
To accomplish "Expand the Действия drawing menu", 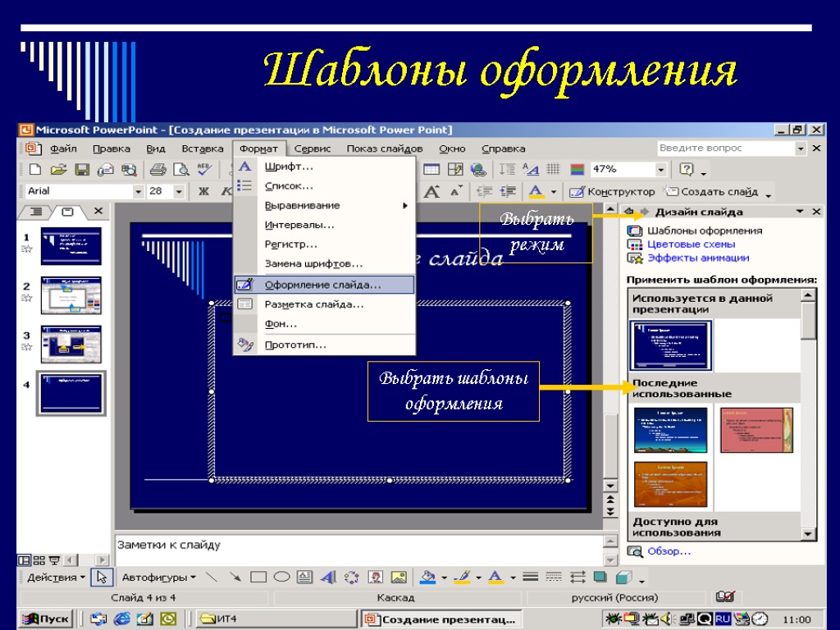I will [x=57, y=577].
